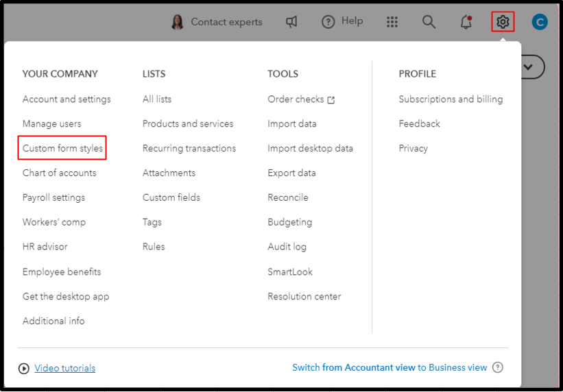
Task: Open Subscriptions and billing
Action: tap(451, 99)
